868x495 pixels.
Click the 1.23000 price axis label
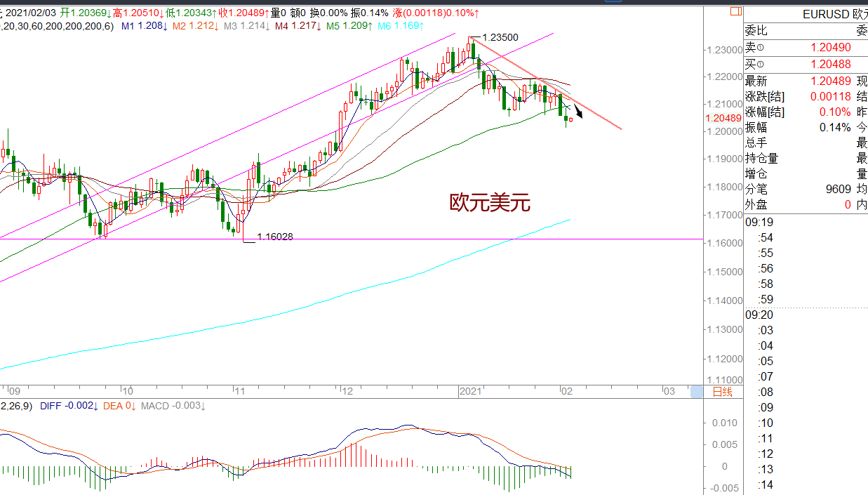pos(724,51)
